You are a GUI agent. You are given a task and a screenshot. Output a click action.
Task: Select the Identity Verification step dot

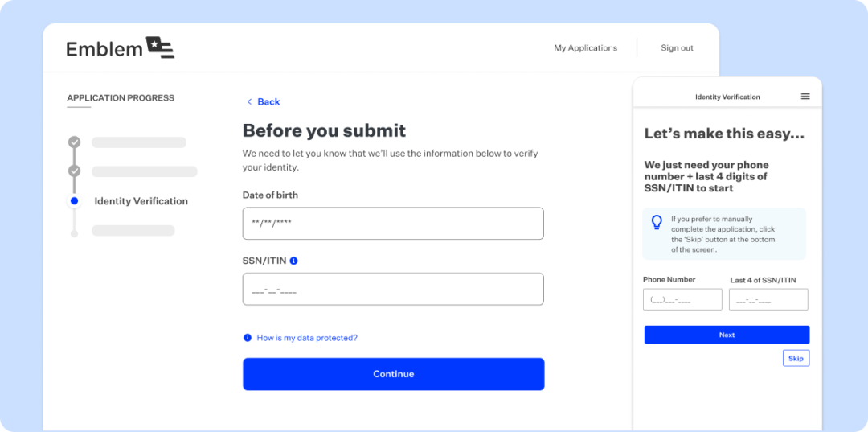[x=74, y=201]
